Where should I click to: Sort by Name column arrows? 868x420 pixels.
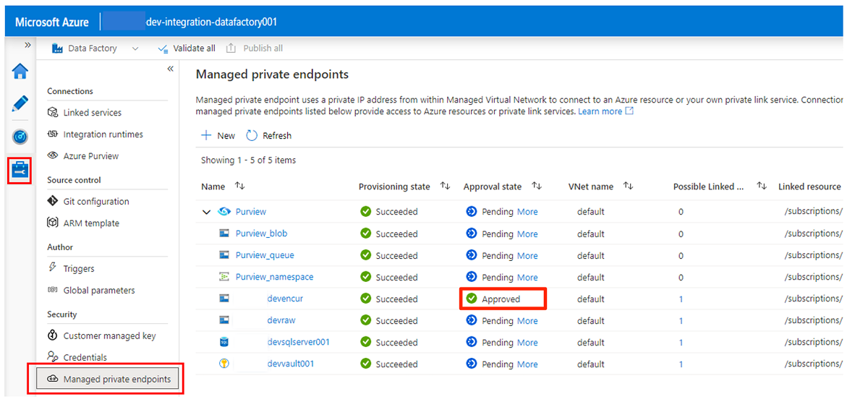240,187
